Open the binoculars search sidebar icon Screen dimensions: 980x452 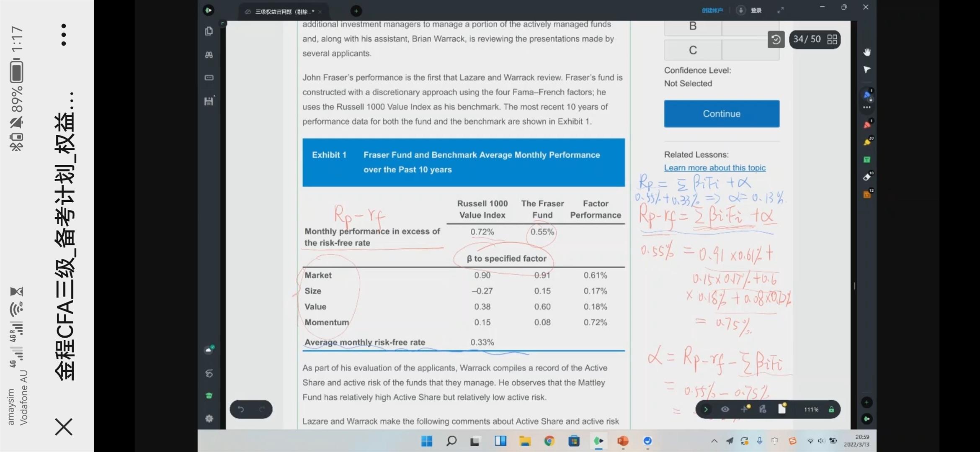coord(209,55)
